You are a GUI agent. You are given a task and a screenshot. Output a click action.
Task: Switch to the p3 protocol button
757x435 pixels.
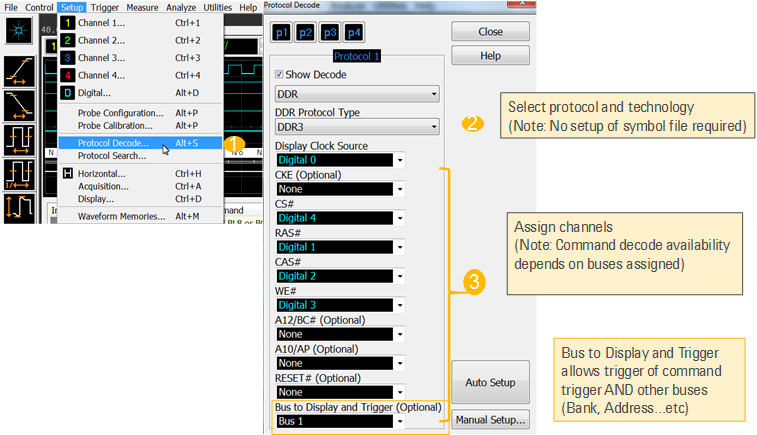point(330,32)
